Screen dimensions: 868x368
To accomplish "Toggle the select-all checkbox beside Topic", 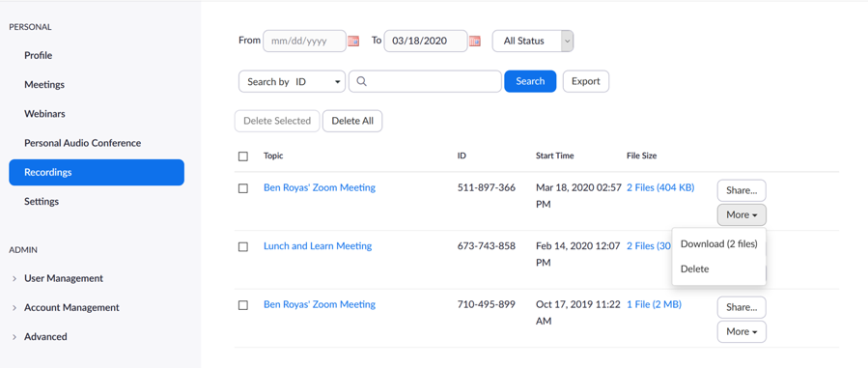I will click(x=243, y=156).
